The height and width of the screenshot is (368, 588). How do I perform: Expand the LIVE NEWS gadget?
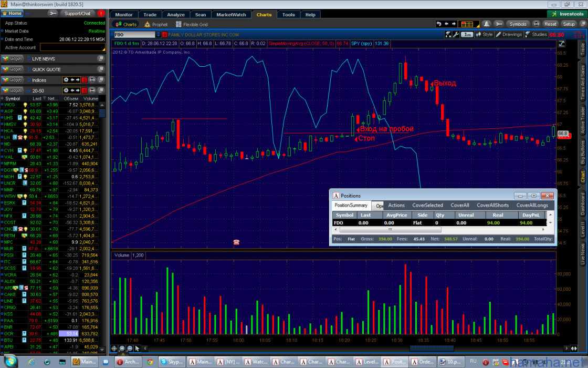point(28,58)
